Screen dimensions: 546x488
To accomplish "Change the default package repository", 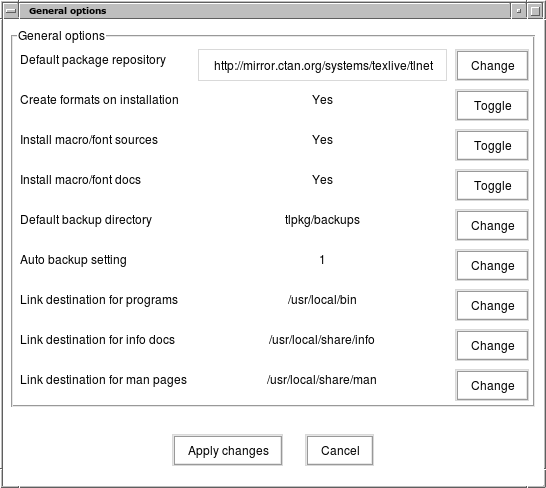I will pos(492,65).
